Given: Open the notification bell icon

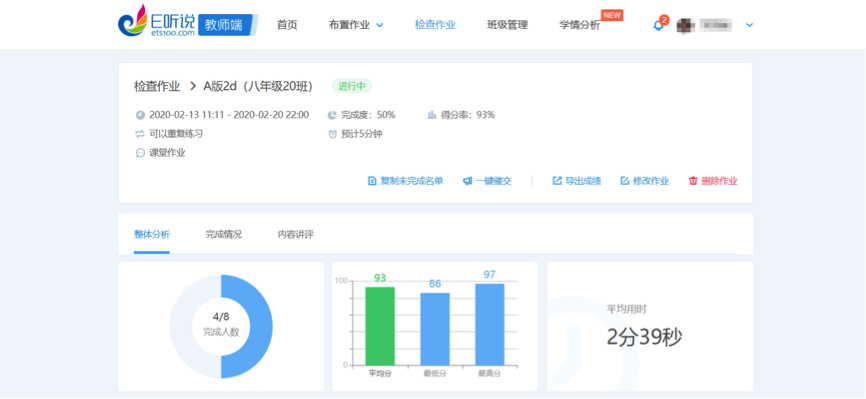Looking at the screenshot, I should [658, 25].
